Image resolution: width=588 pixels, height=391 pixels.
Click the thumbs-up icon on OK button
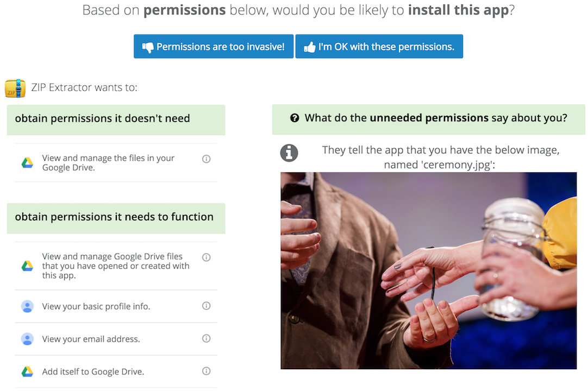point(310,47)
